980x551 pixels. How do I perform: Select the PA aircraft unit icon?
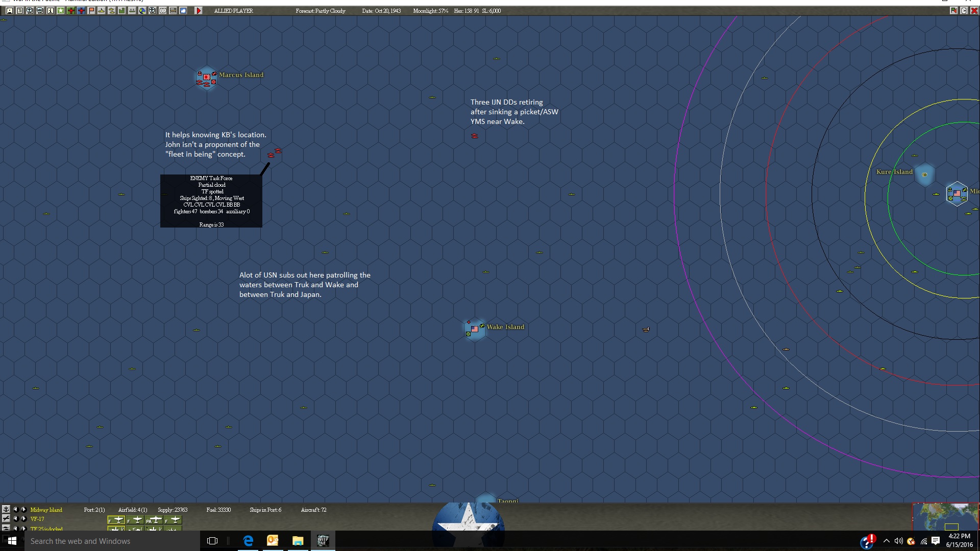154,520
